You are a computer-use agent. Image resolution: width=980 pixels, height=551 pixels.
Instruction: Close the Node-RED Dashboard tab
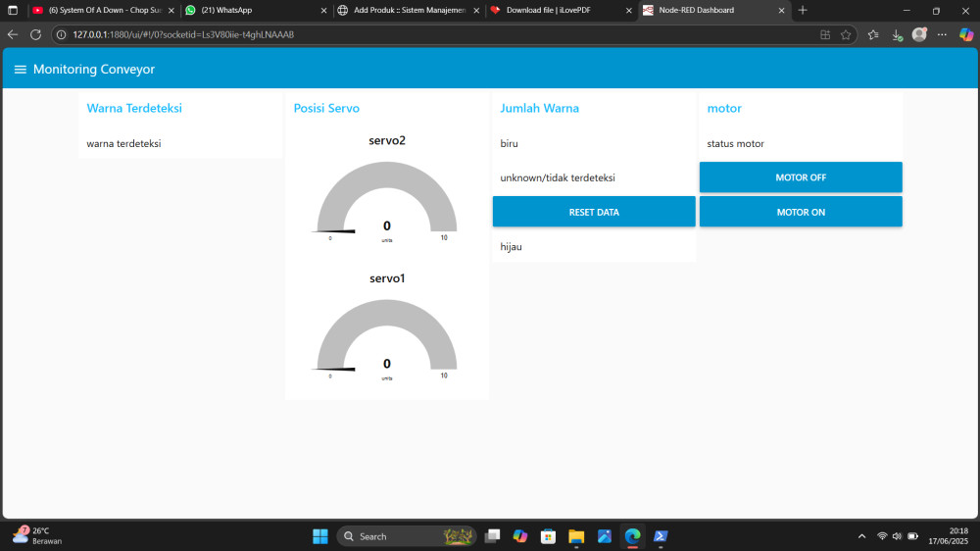tap(781, 11)
